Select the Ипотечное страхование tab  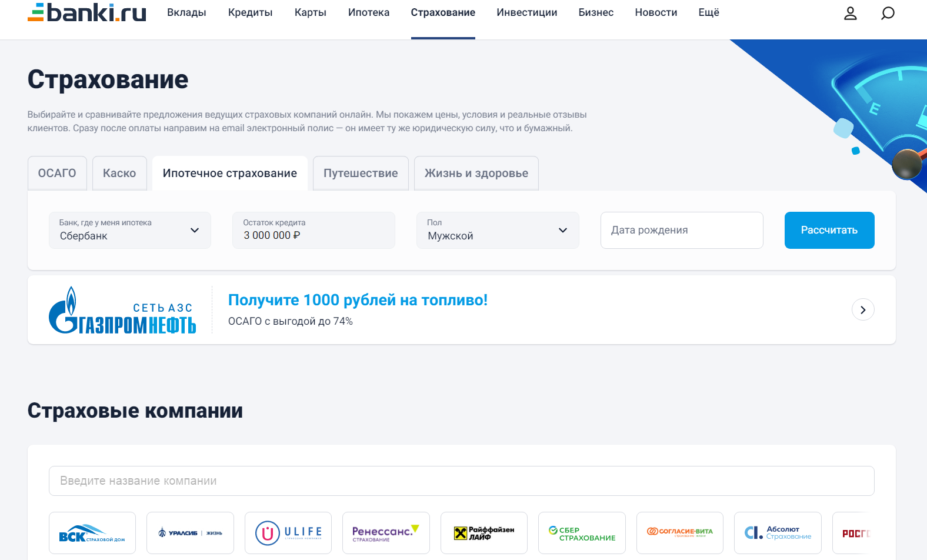point(230,173)
